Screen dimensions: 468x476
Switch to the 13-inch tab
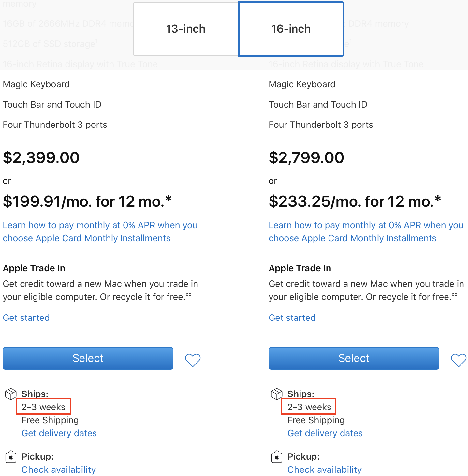click(186, 29)
